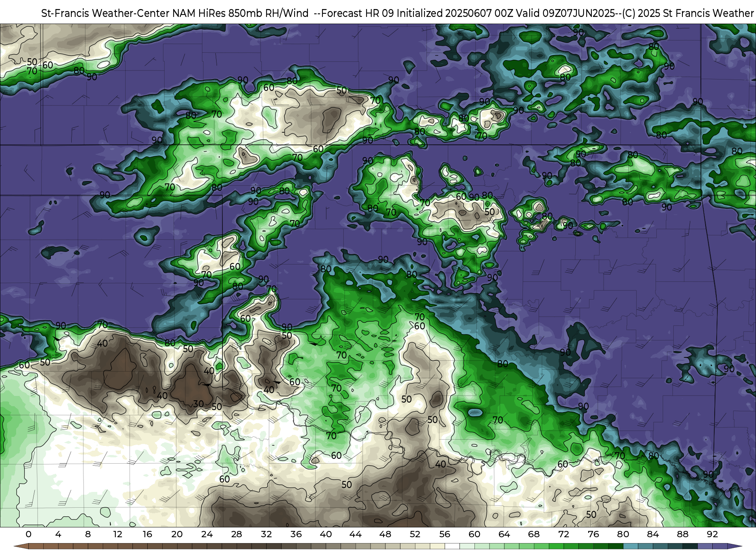Click the '30' contour label on the map
The height and width of the screenshot is (551, 756).
(198, 404)
